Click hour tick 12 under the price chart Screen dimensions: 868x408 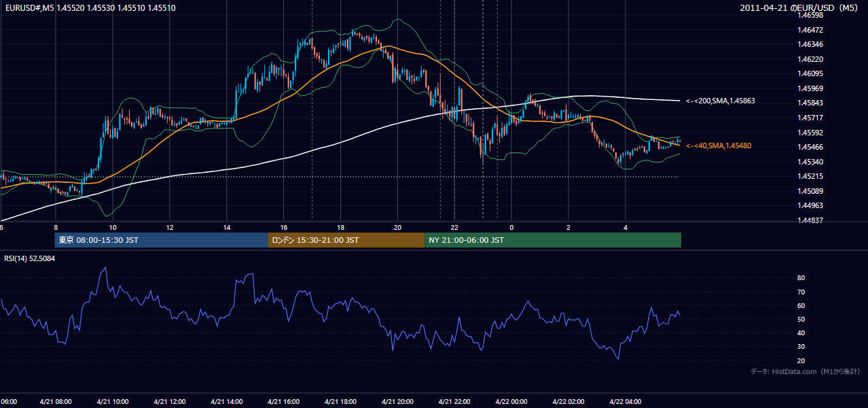tap(170, 227)
